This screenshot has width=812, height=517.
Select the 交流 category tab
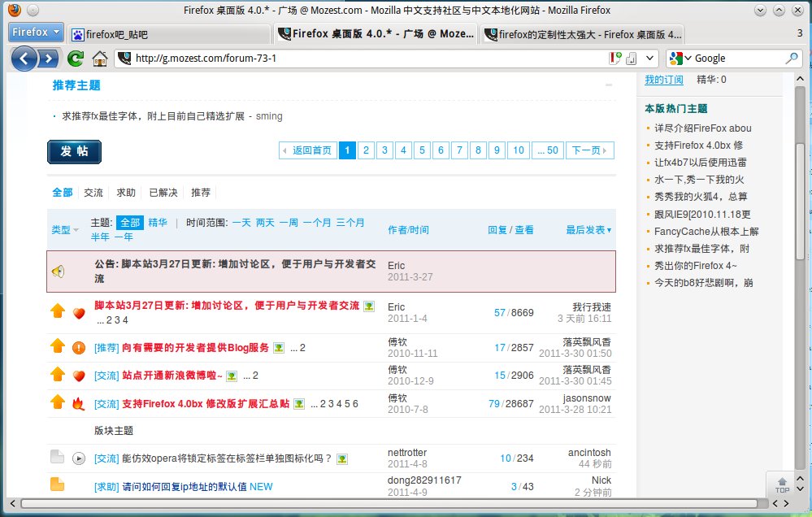click(x=93, y=193)
